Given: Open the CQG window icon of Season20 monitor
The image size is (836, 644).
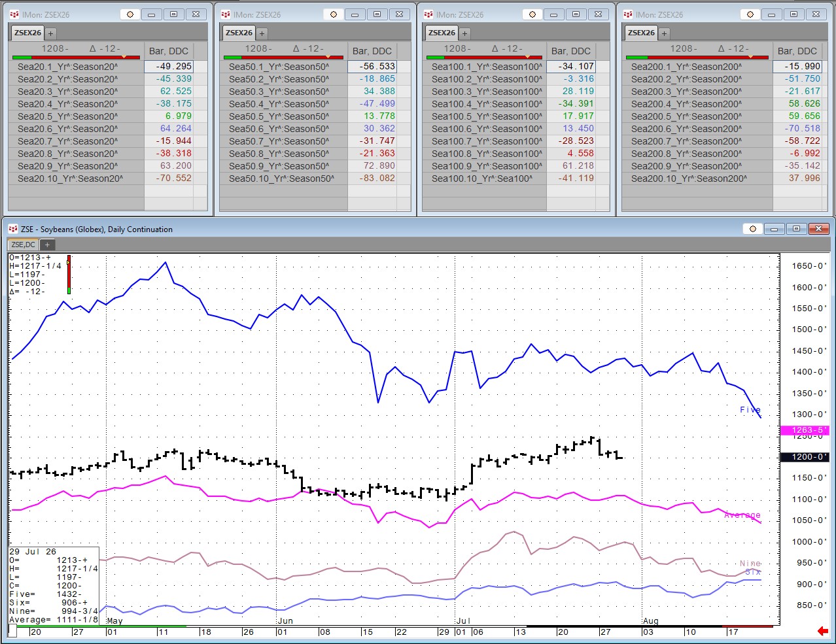Looking at the screenshot, I should [x=14, y=14].
